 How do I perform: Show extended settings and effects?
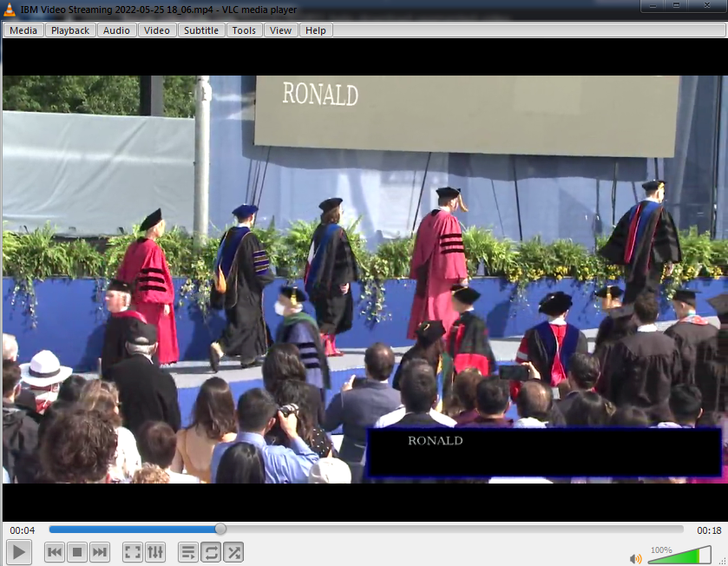tap(155, 552)
